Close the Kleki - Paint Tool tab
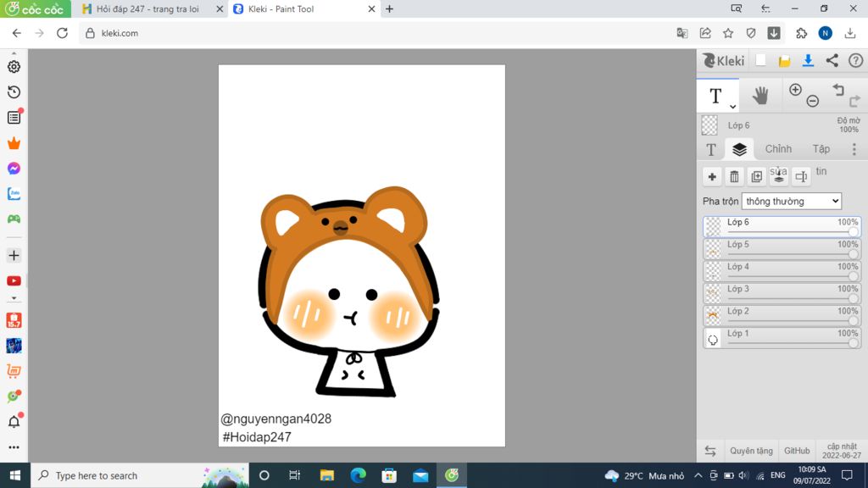The width and height of the screenshot is (868, 488). [x=371, y=8]
